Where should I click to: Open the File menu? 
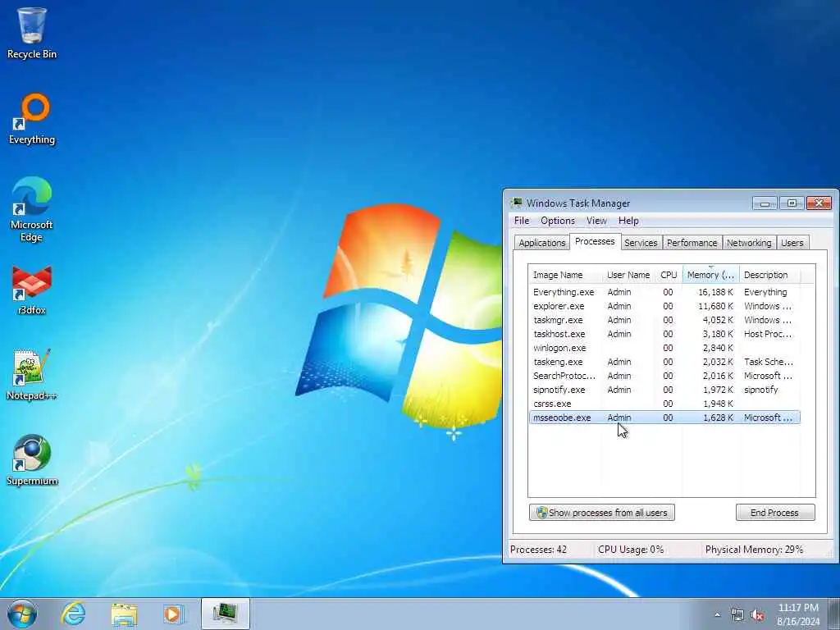coord(521,221)
